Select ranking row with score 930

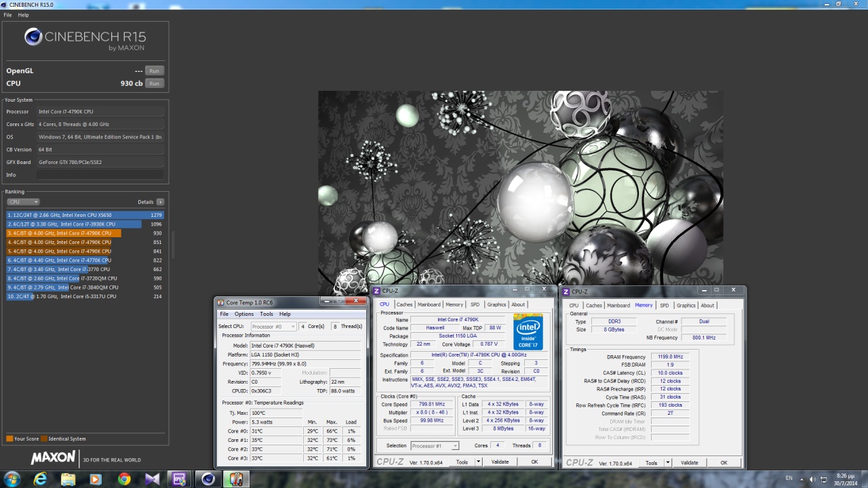pyautogui.click(x=85, y=233)
